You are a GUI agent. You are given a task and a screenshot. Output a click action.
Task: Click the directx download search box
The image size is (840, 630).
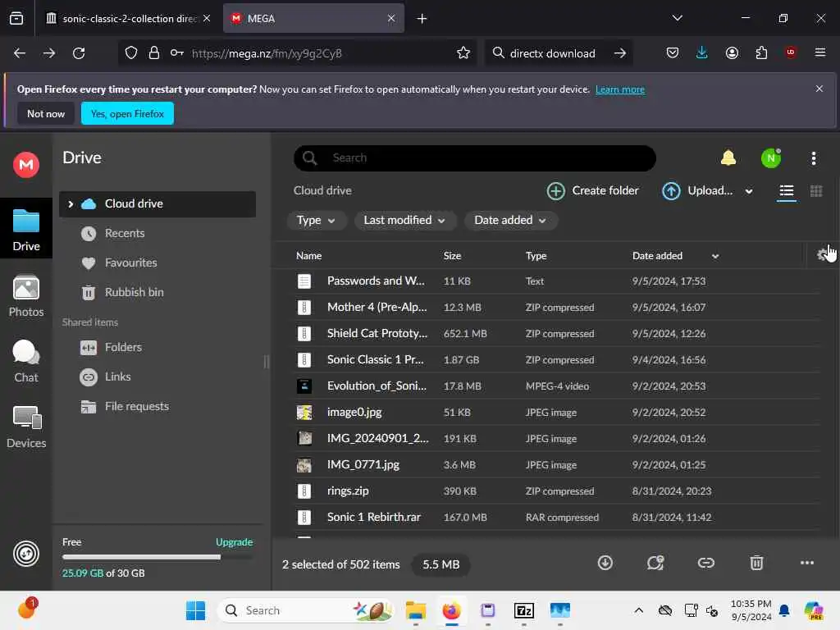pos(559,53)
